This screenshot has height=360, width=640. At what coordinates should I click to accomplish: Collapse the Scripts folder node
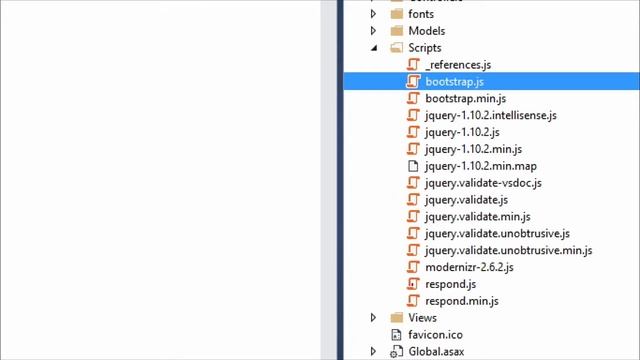coord(374,48)
